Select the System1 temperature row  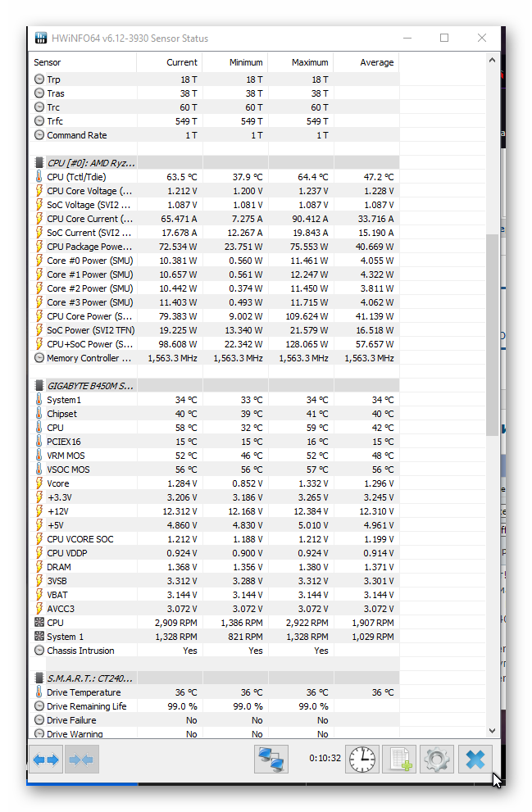tap(215, 400)
